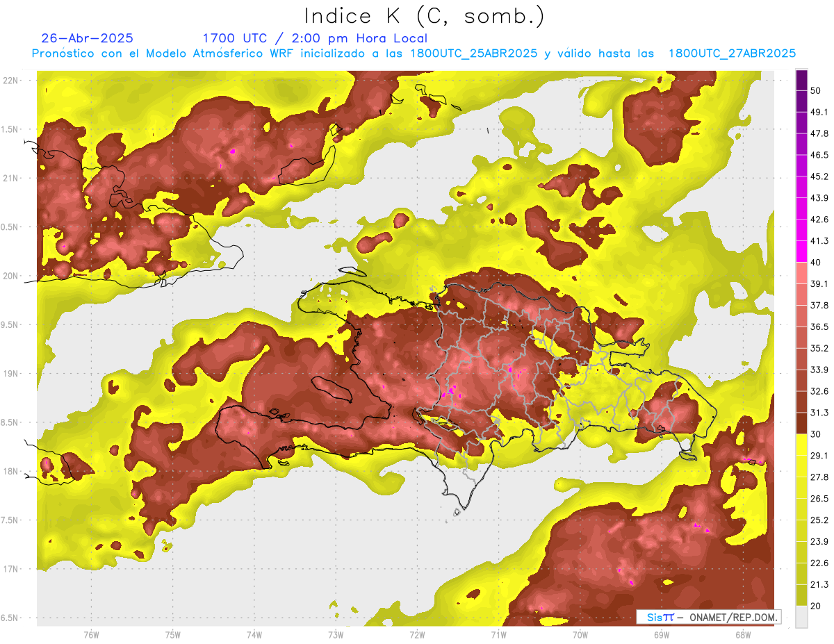
Task: Select the '75W' longitude label
Action: [173, 634]
